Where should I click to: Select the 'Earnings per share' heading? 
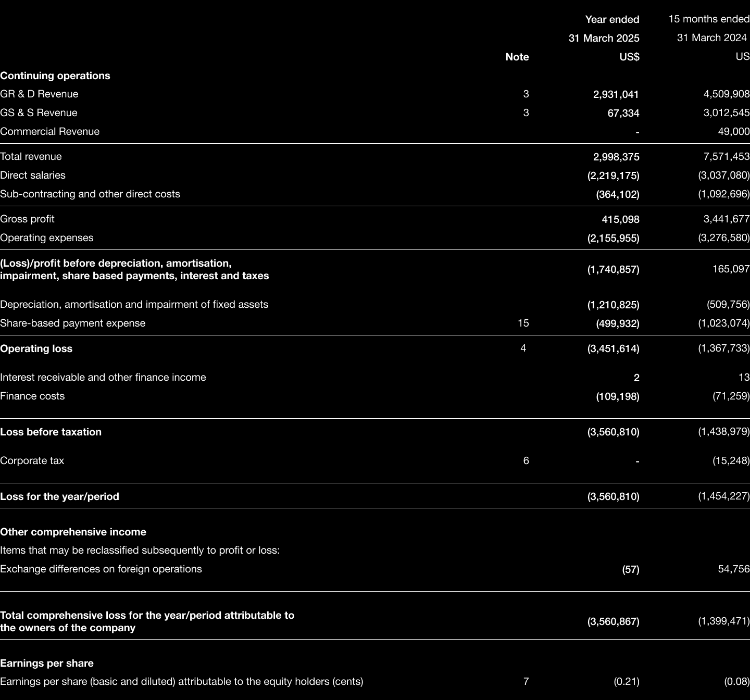[47, 663]
